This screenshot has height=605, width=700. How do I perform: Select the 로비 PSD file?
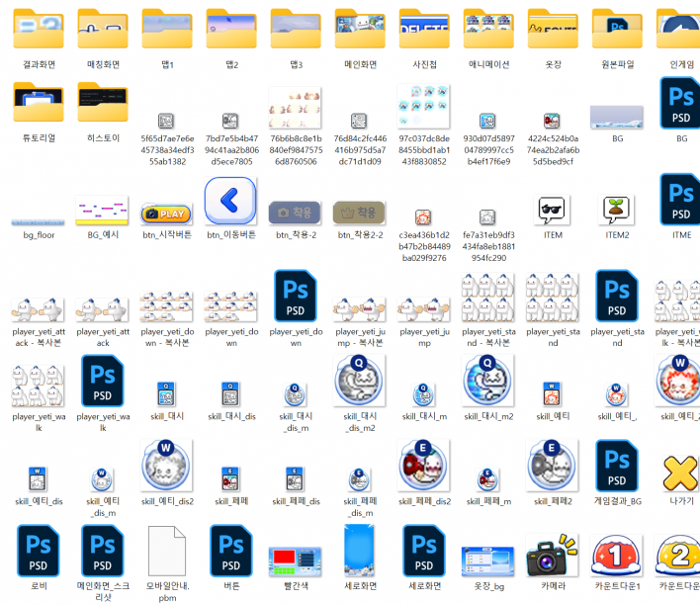(x=39, y=551)
